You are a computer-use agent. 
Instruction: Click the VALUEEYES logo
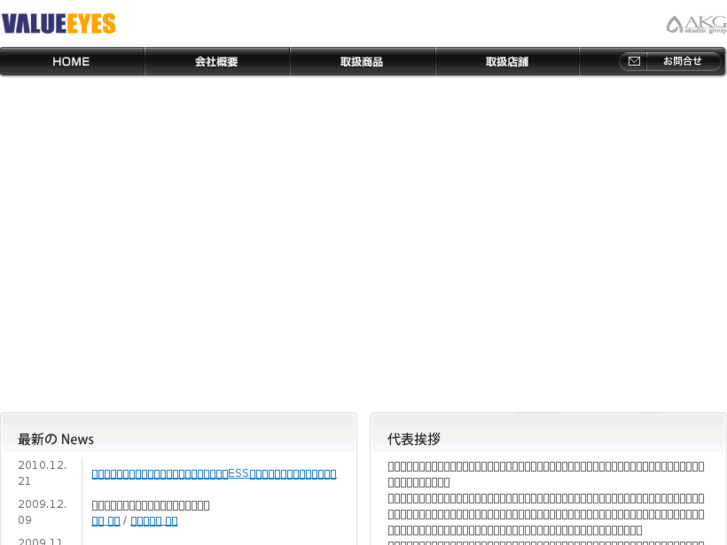(x=58, y=24)
